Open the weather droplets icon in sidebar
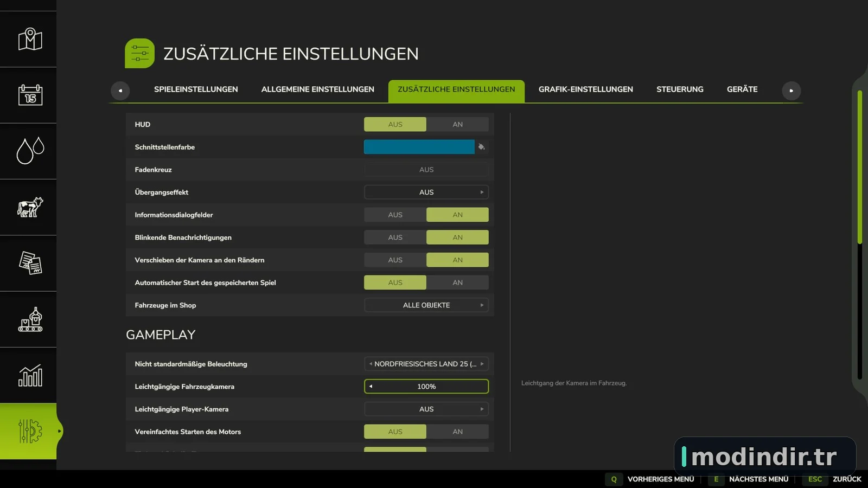The width and height of the screenshot is (868, 488). click(30, 151)
